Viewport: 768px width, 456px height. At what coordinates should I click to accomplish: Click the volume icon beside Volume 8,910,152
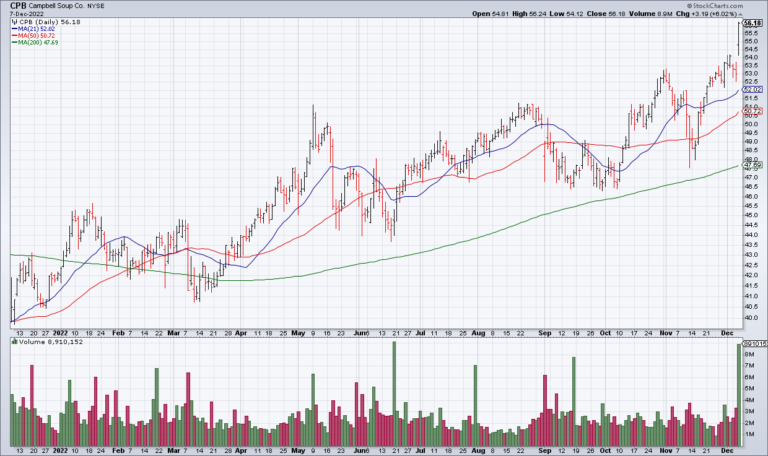pyautogui.click(x=14, y=342)
